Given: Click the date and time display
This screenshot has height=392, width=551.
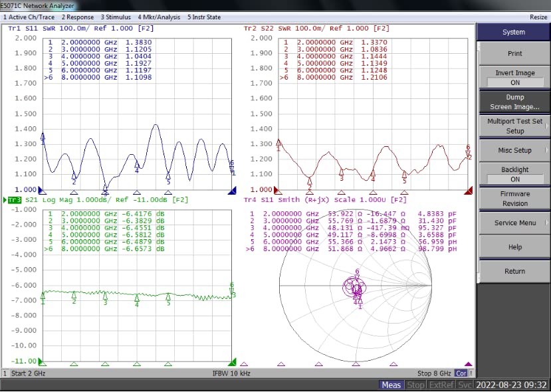Looking at the screenshot, I should (x=511, y=385).
